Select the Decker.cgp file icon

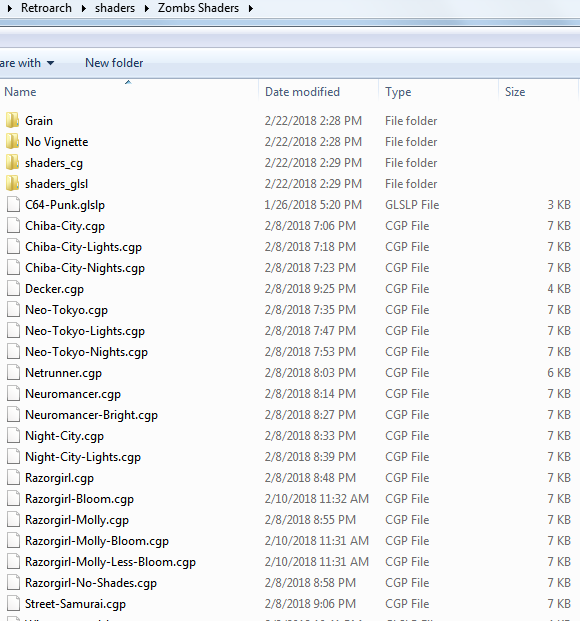click(13, 288)
